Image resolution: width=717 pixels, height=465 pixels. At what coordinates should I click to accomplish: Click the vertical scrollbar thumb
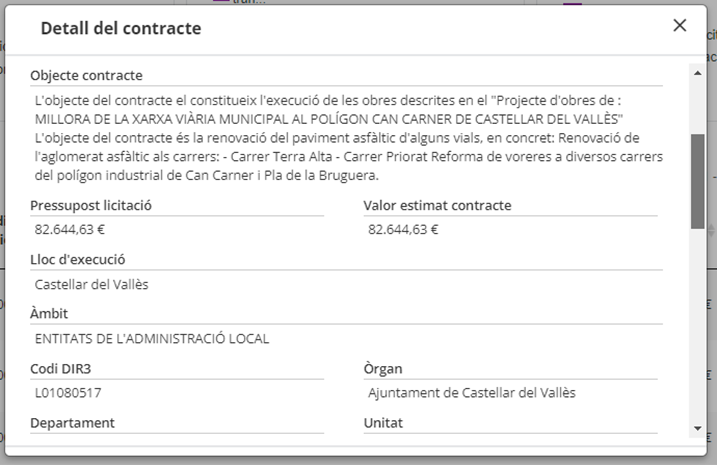[697, 180]
